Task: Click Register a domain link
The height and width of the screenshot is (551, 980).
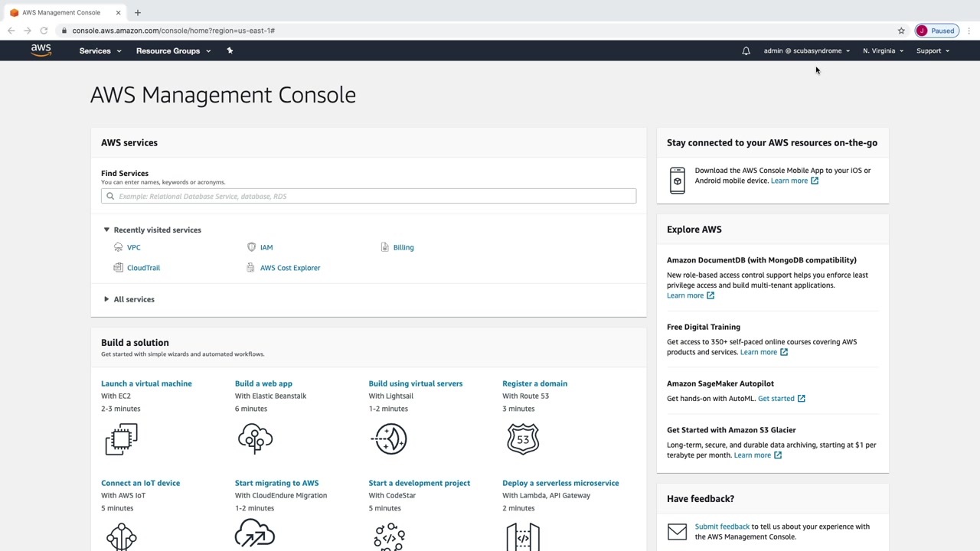Action: [x=534, y=383]
